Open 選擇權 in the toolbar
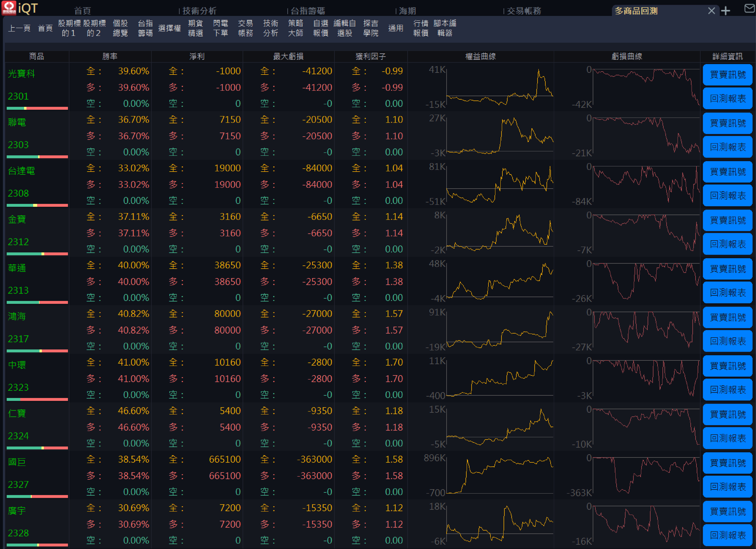 click(x=169, y=28)
